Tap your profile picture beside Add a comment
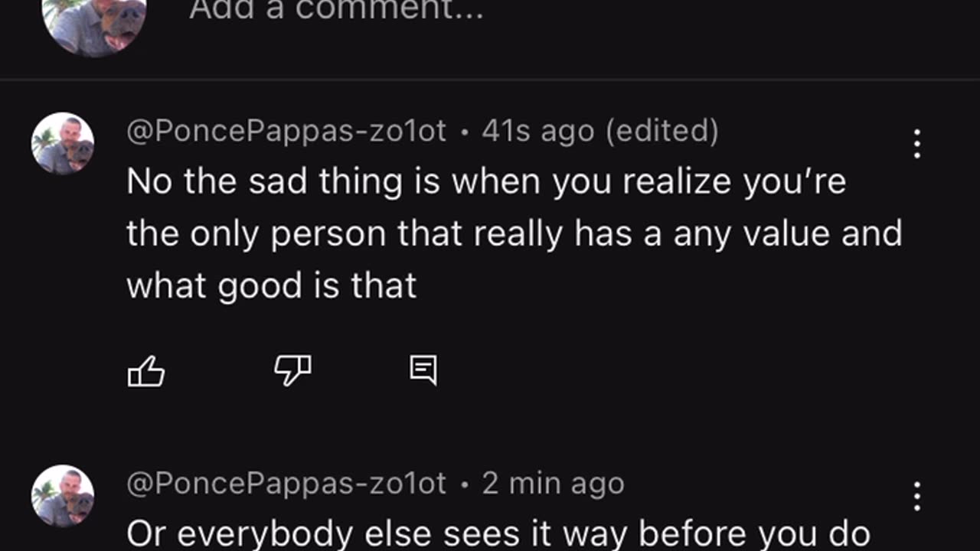Image resolution: width=980 pixels, height=551 pixels. [95, 23]
